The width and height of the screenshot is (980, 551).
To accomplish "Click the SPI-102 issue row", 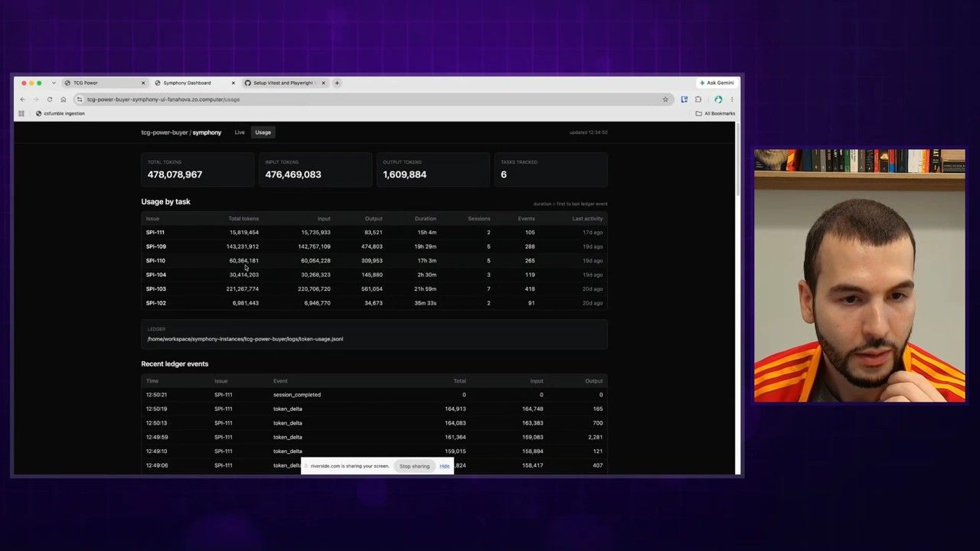I will coord(374,303).
